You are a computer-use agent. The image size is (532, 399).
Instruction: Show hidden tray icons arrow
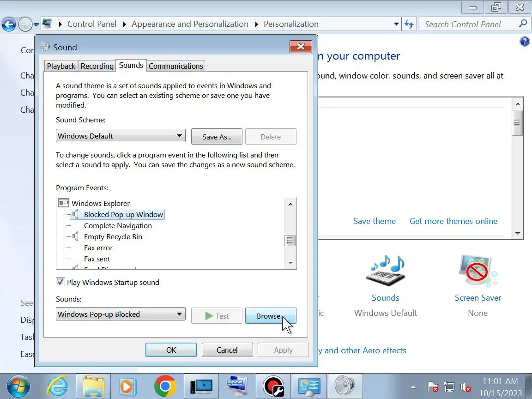[413, 387]
